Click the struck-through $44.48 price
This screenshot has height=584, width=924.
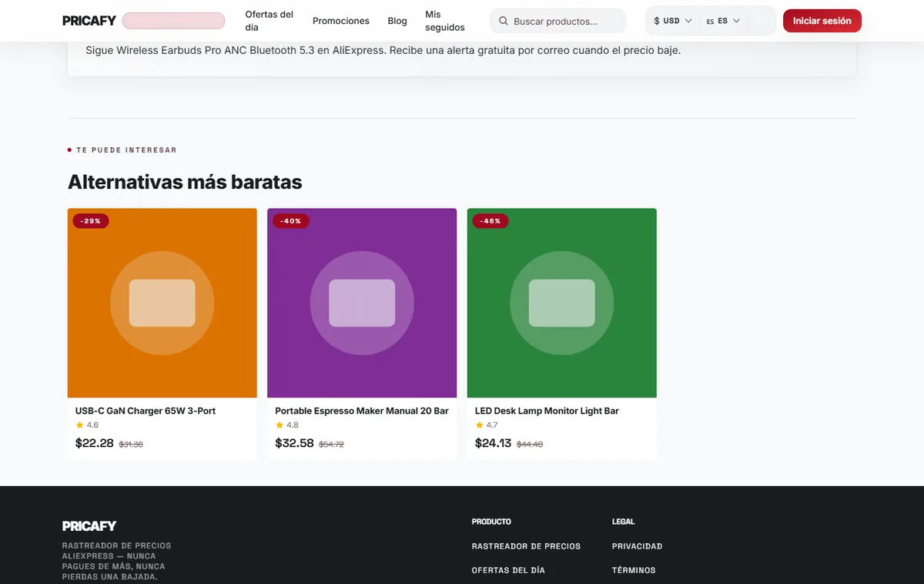(x=530, y=445)
